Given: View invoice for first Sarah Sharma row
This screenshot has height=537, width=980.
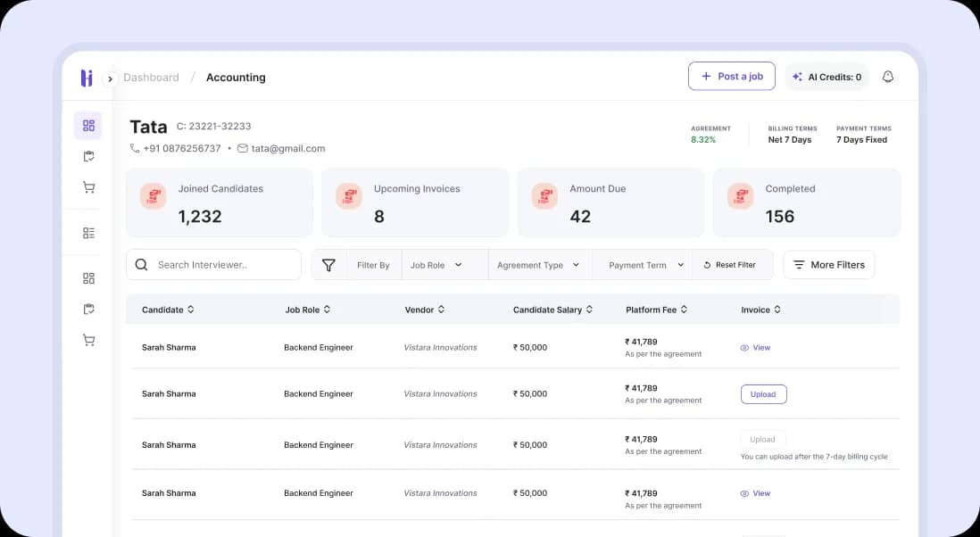Looking at the screenshot, I should tap(755, 348).
